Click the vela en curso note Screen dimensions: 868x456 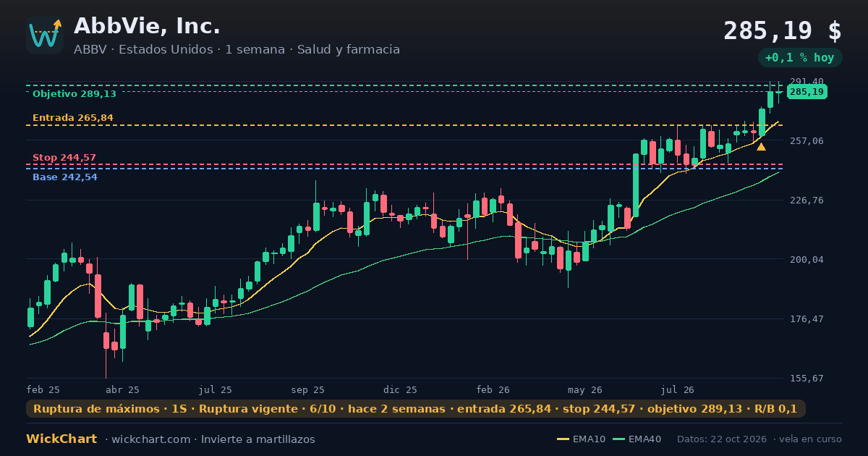810,439
